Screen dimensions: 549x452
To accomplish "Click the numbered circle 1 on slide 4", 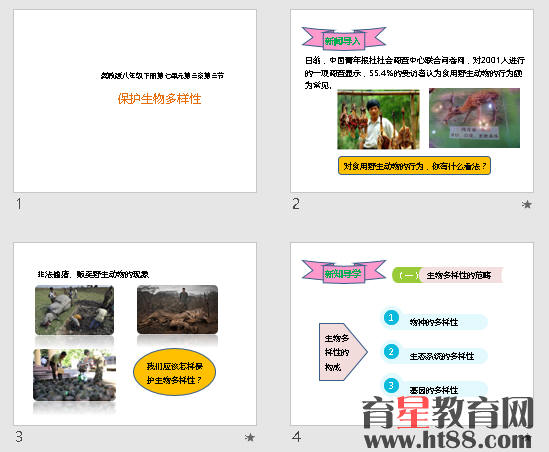I will pos(391,318).
